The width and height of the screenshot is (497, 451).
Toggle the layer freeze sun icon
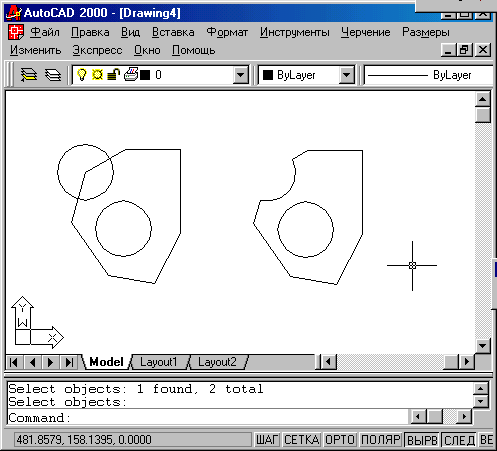click(x=97, y=75)
